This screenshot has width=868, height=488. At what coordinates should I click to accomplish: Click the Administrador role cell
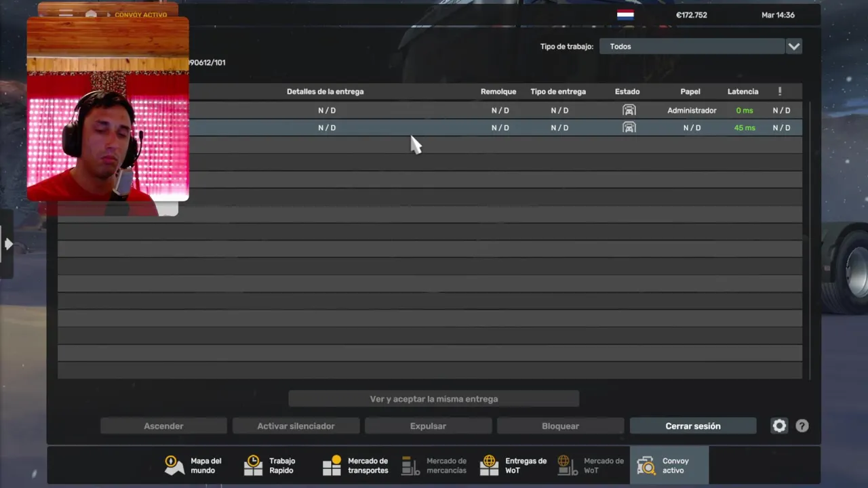[692, 110]
